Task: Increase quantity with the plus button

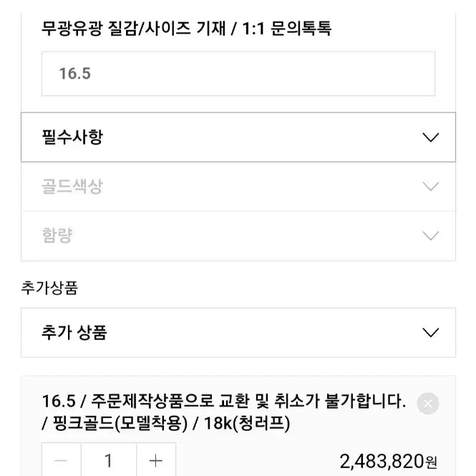Action: (x=156, y=460)
